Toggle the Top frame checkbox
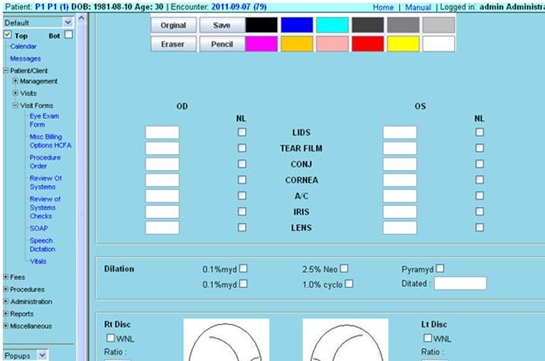 point(8,35)
